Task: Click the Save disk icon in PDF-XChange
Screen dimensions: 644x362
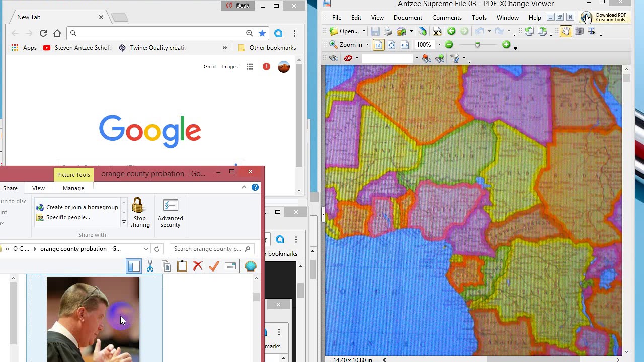Action: coord(375,31)
